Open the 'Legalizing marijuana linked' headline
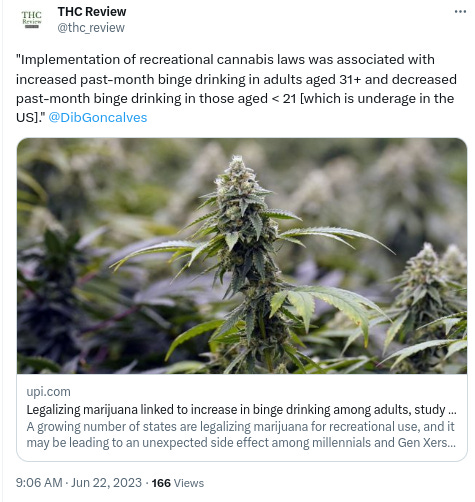The image size is (475, 502). click(x=241, y=409)
